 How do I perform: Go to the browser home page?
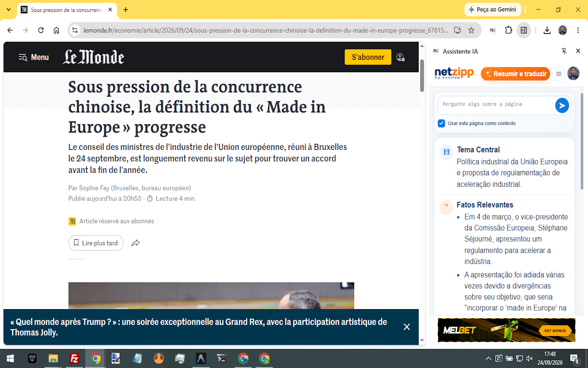point(57,30)
